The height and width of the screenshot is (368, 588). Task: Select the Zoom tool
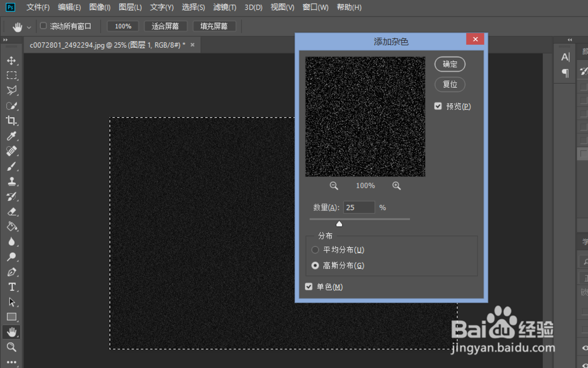click(x=12, y=347)
